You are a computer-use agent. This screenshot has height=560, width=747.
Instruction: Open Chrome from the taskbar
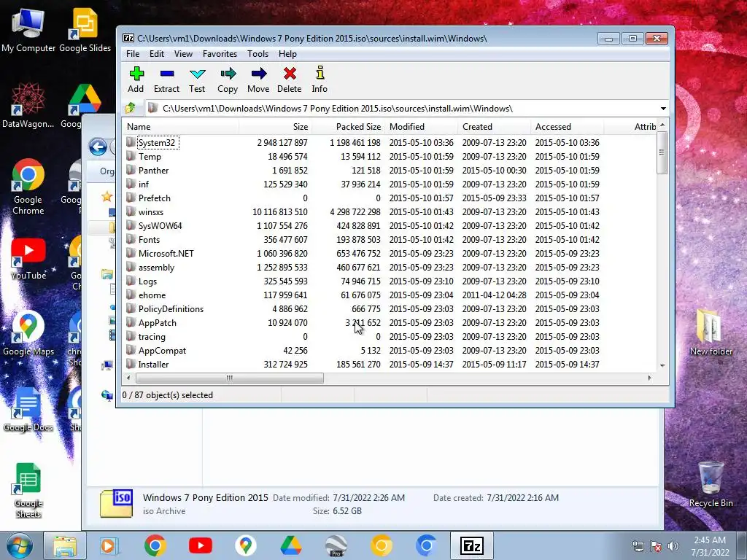pyautogui.click(x=155, y=545)
